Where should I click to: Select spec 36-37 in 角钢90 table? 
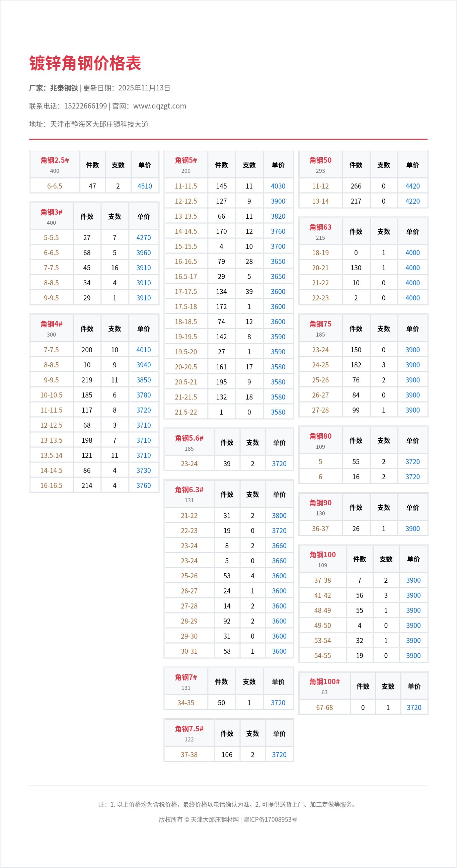[320, 529]
